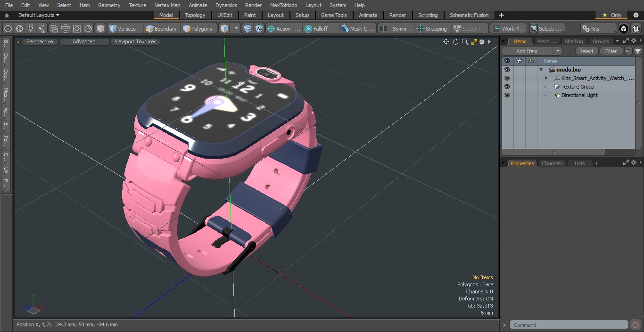
Task: Click the gray cube toolbar icon
Action: [x=100, y=29]
